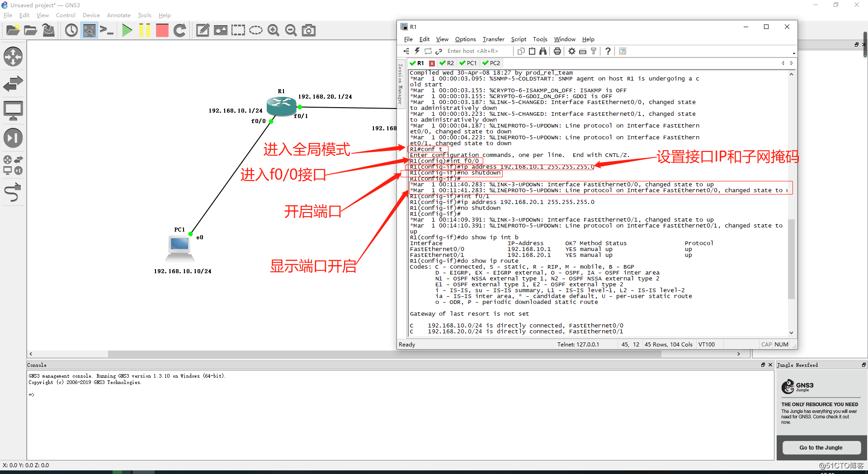Image resolution: width=868 pixels, height=474 pixels.
Task: Click the zoom in magnifier
Action: tap(273, 30)
